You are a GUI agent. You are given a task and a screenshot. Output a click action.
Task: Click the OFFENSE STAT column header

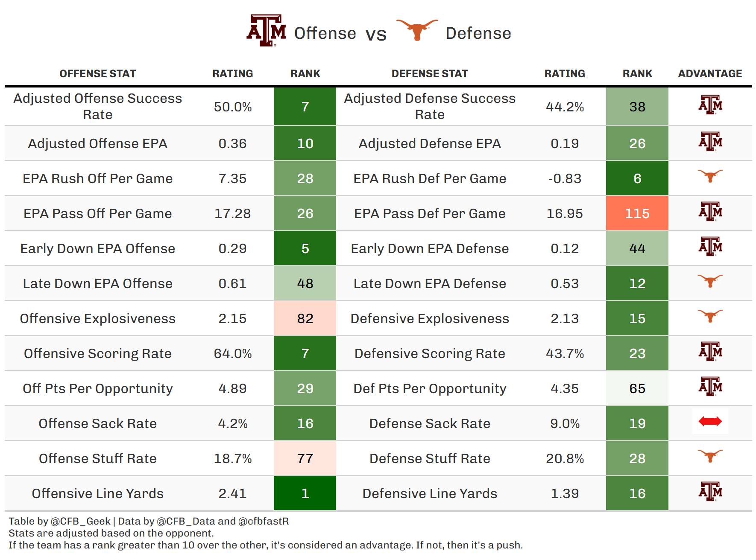click(x=97, y=74)
